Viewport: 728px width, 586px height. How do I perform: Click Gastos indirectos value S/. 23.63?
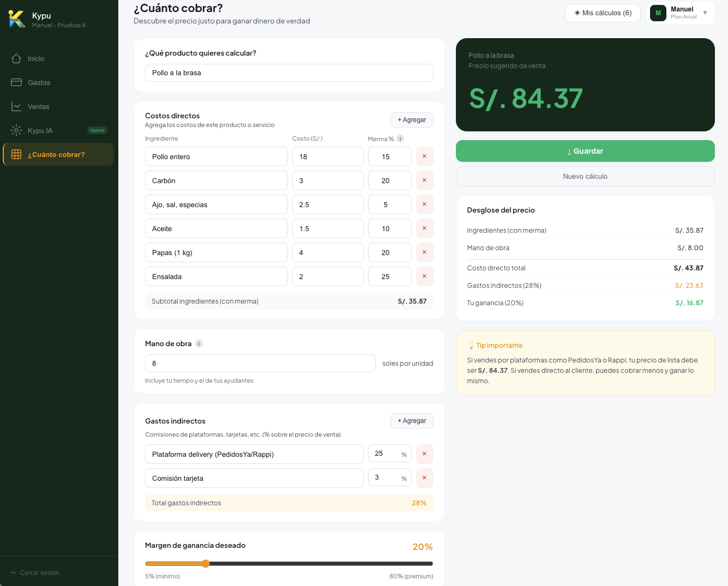[x=689, y=285]
